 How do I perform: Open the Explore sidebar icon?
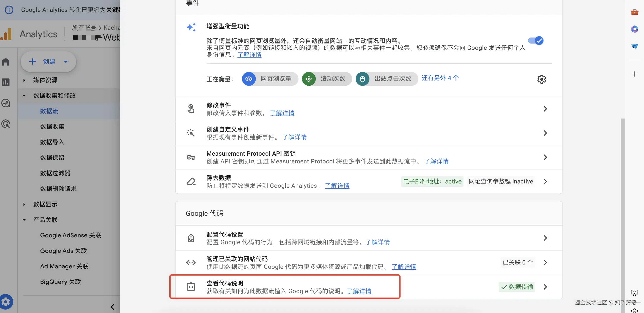point(6,103)
